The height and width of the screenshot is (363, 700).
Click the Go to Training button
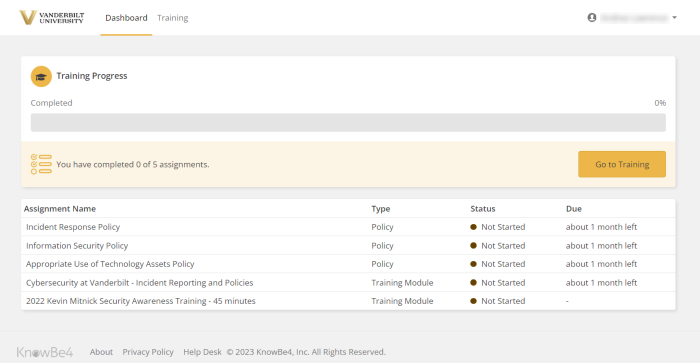tap(622, 164)
